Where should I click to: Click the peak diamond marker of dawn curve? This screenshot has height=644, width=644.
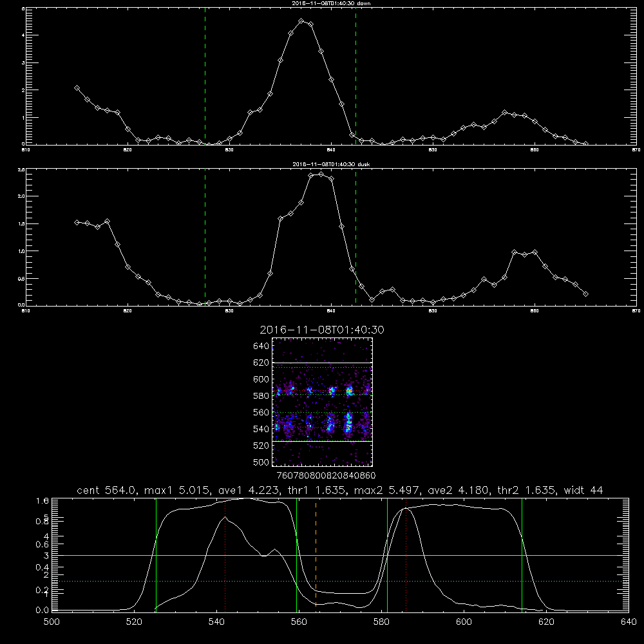click(x=301, y=21)
